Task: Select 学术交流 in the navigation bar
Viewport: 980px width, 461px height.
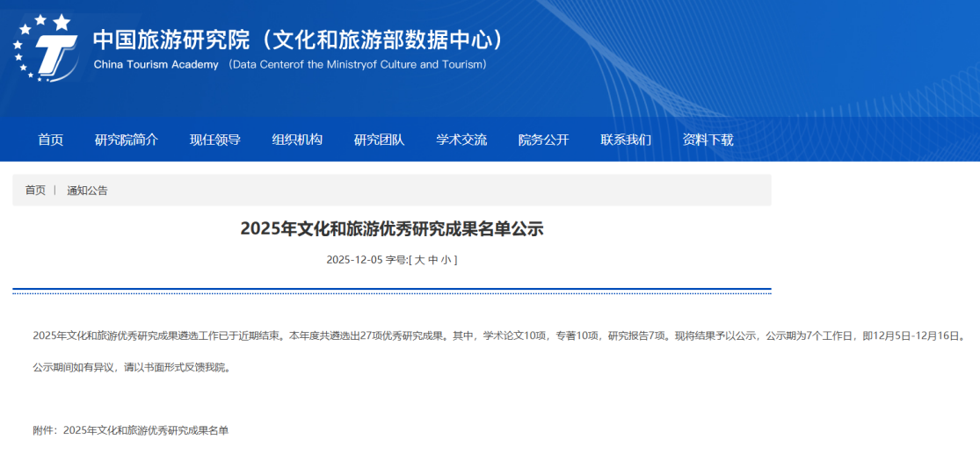Action: tap(461, 140)
